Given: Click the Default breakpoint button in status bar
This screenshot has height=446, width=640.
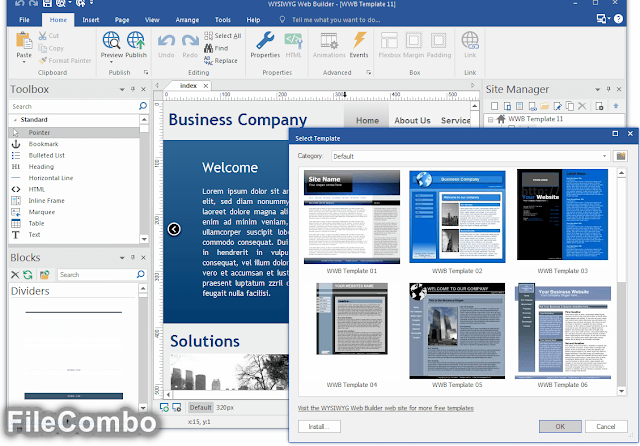Looking at the screenshot, I should pos(200,408).
